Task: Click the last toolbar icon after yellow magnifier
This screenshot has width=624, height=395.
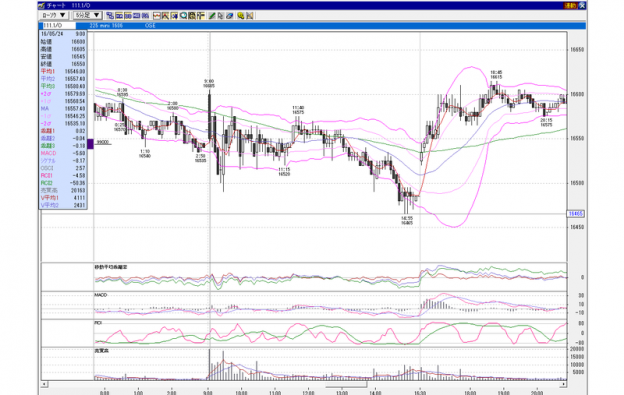Action: coord(250,16)
